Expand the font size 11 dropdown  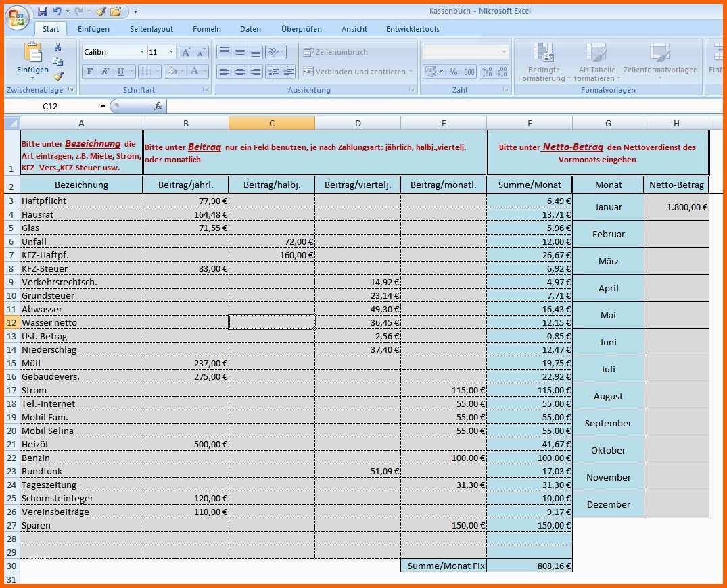[x=171, y=53]
